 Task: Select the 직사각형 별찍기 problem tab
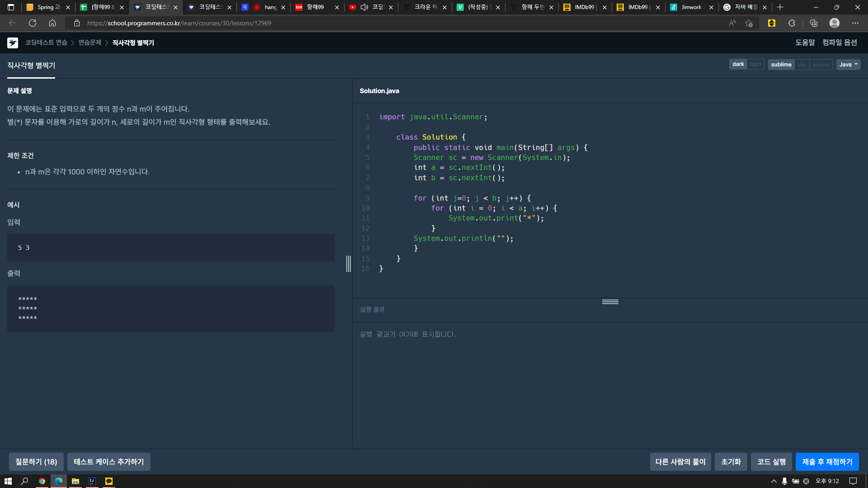[31, 66]
